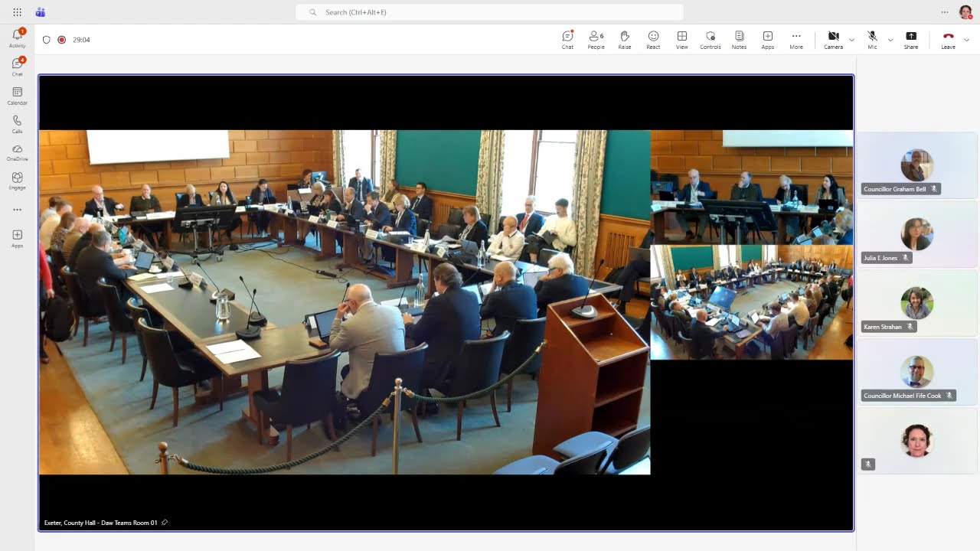Click the shield privacy indicator
The height and width of the screenshot is (551, 980).
coord(47,40)
